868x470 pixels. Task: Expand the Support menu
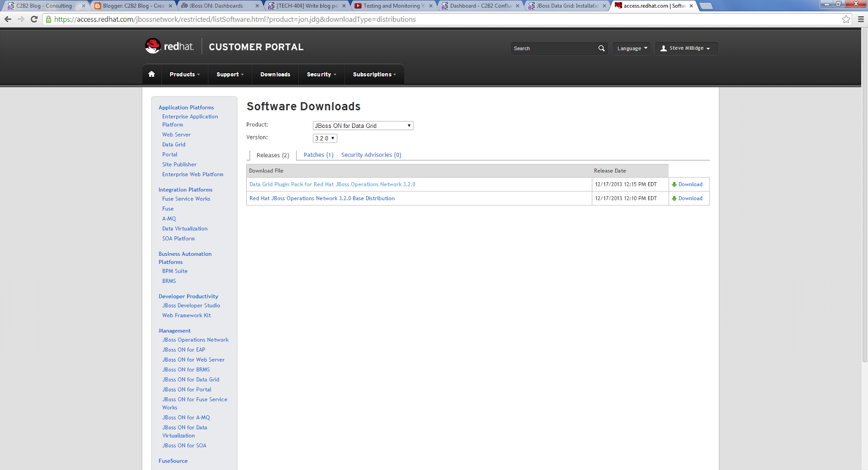(x=230, y=74)
